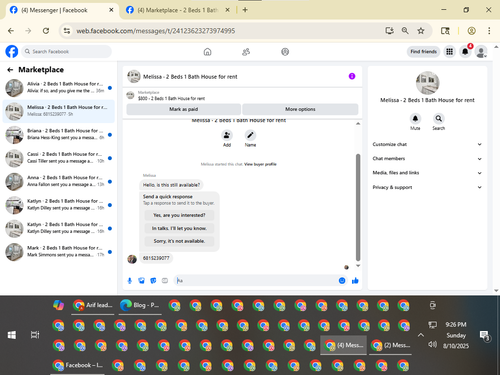
Task: Show hidden tray icons chevron
Action: click(x=421, y=335)
